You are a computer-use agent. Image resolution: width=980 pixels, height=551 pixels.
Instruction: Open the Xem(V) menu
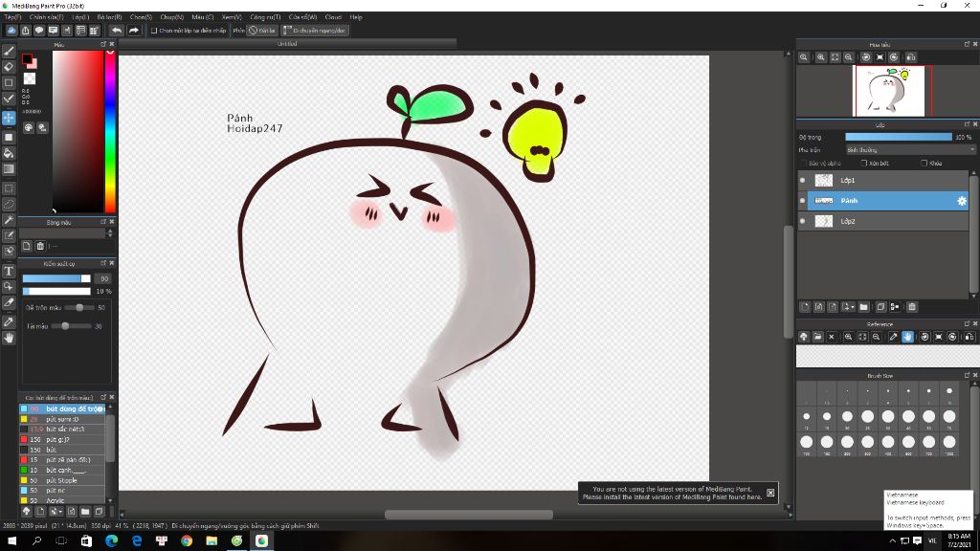click(x=232, y=17)
